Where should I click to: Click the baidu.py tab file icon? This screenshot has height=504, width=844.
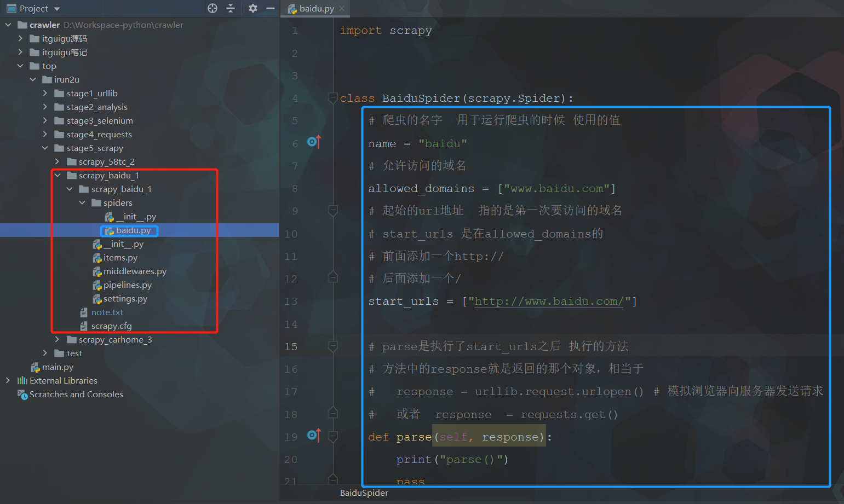[292, 9]
